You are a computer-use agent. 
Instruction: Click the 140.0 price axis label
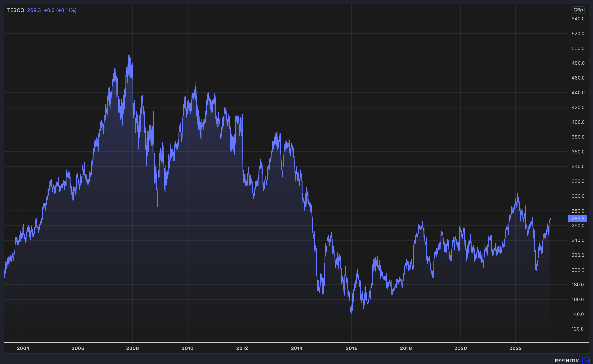pos(578,314)
